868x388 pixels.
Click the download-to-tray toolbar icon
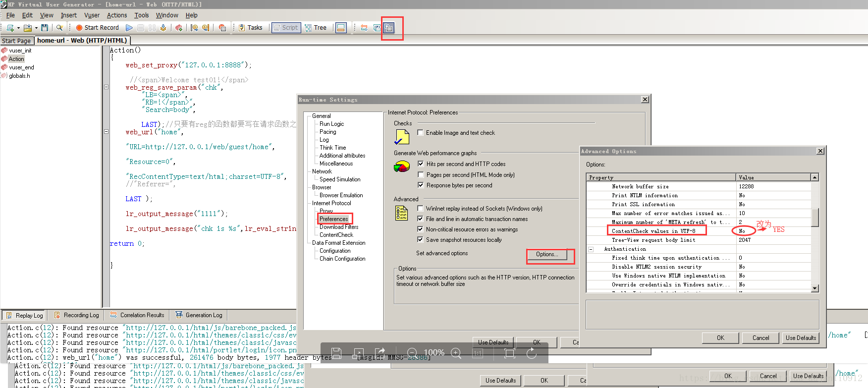(163, 28)
